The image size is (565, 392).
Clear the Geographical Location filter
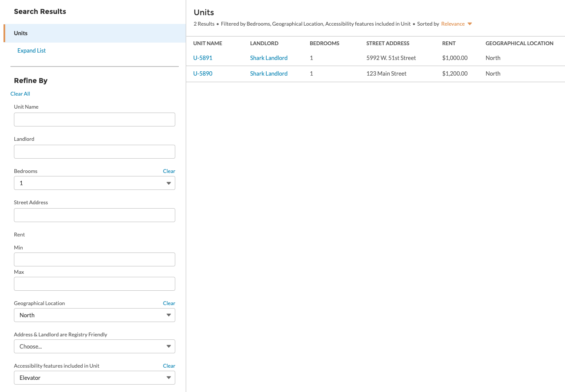point(169,303)
